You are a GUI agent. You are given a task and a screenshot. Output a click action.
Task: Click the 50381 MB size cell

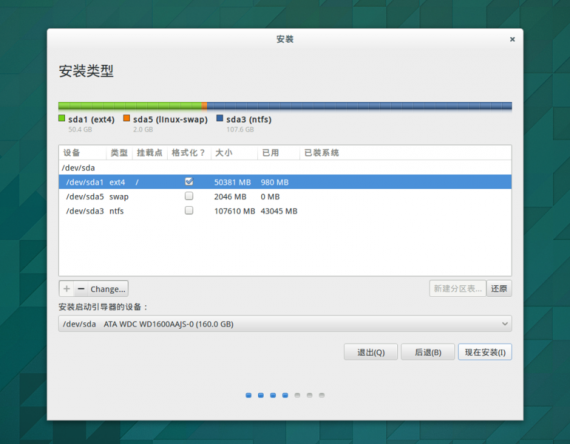(x=232, y=182)
